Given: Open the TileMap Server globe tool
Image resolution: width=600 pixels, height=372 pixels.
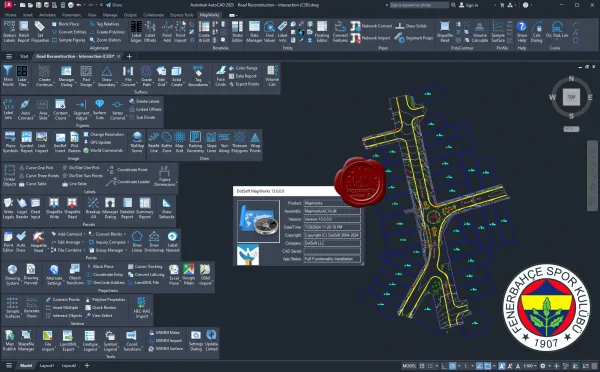Looking at the screenshot, I should [x=137, y=142].
